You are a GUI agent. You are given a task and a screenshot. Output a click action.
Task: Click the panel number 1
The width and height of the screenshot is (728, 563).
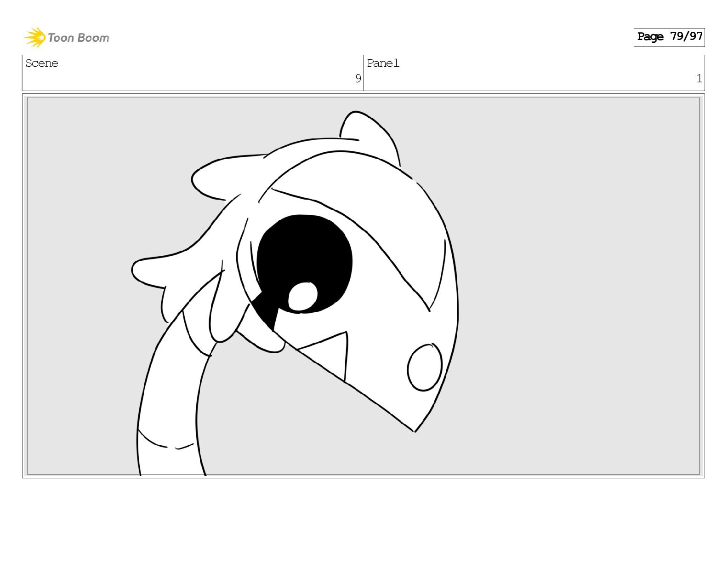699,79
